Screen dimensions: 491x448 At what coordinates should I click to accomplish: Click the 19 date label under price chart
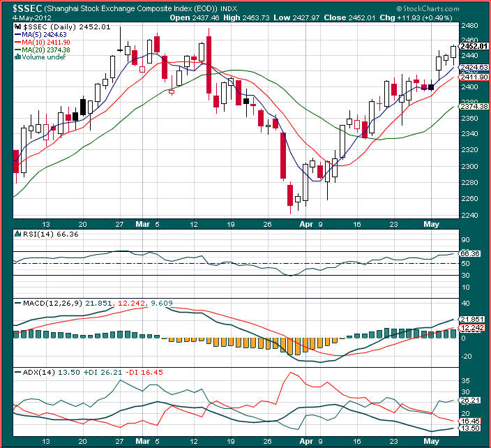pyautogui.click(x=231, y=224)
